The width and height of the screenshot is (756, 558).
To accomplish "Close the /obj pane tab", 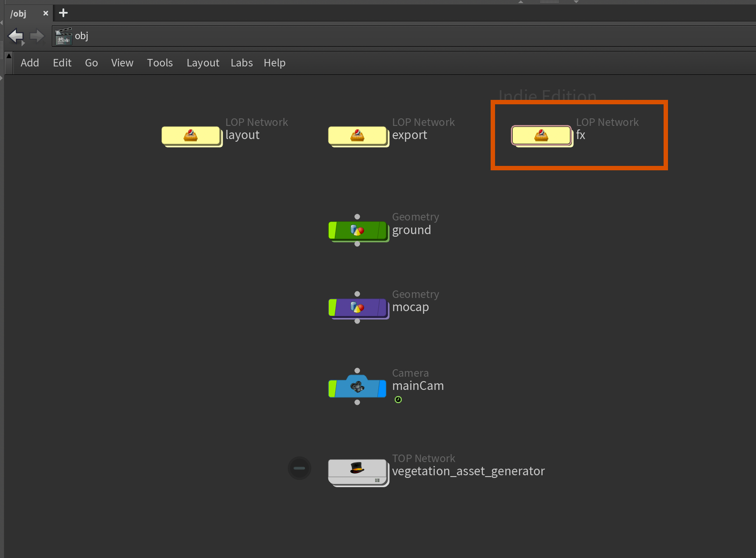I will tap(45, 13).
